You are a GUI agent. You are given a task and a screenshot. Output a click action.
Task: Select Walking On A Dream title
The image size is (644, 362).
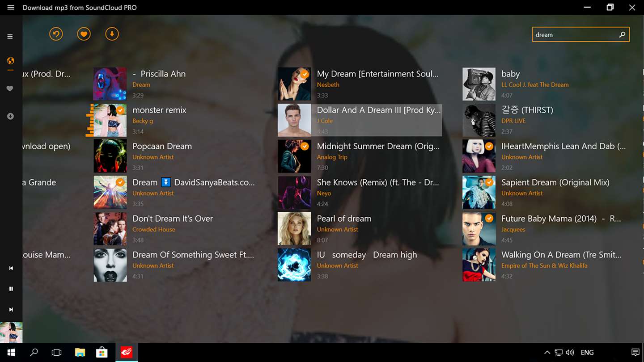coord(561,255)
